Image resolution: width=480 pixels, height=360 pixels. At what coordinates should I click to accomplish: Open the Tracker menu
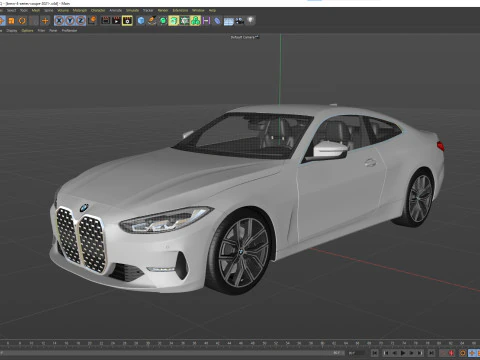(x=148, y=10)
